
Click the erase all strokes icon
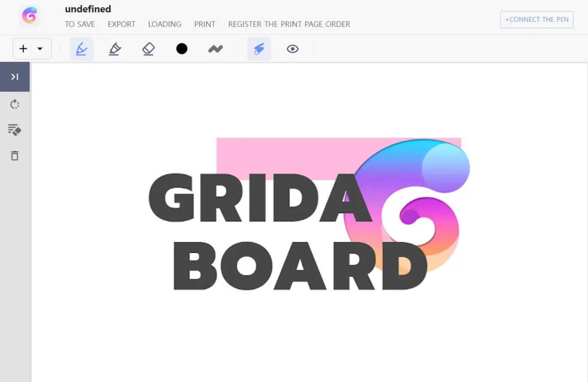coord(15,129)
